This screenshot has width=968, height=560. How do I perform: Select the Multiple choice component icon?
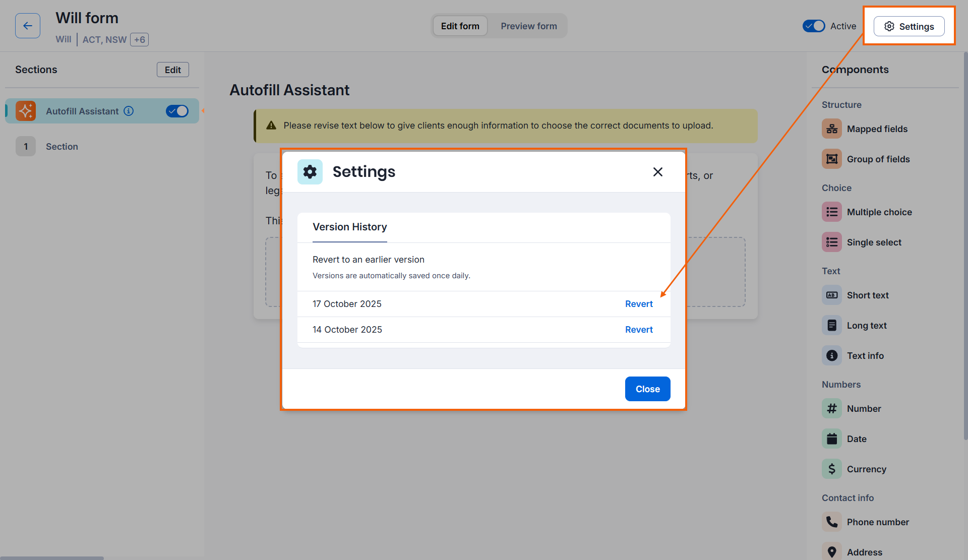click(832, 212)
